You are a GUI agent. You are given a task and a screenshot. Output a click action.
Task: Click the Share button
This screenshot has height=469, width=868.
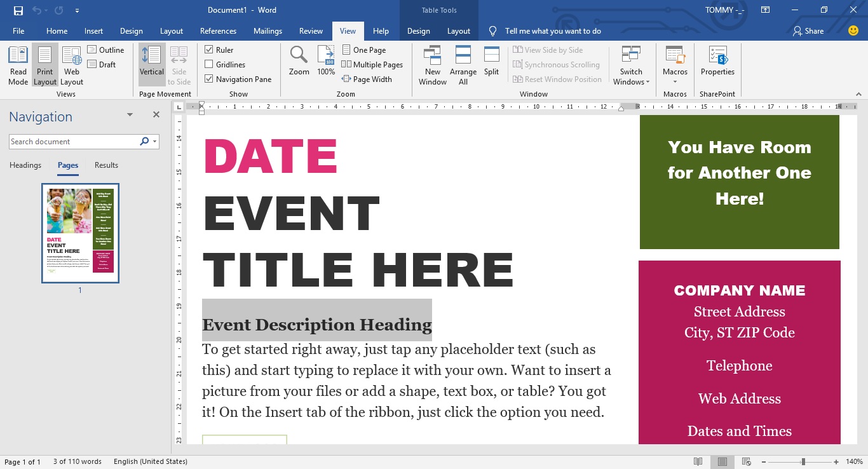pos(808,31)
